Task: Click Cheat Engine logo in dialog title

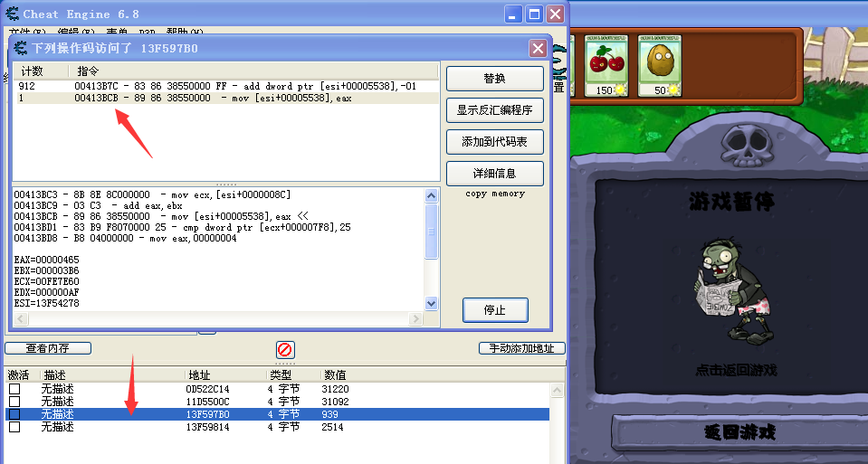Action: [x=20, y=48]
